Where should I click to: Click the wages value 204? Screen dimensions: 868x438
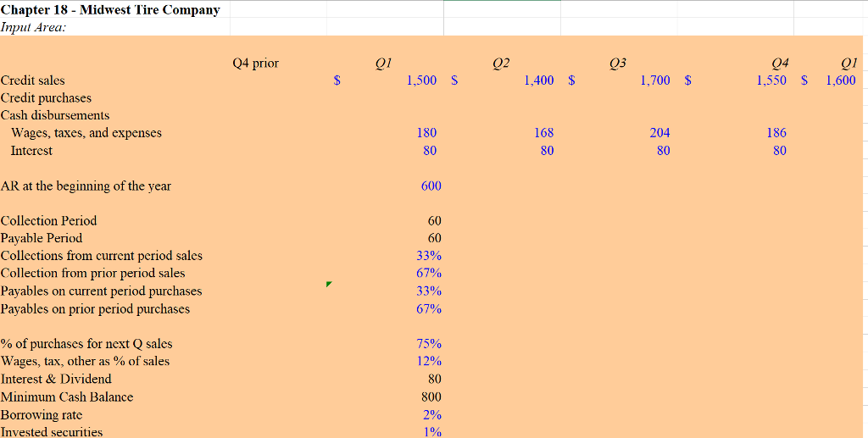(x=659, y=133)
